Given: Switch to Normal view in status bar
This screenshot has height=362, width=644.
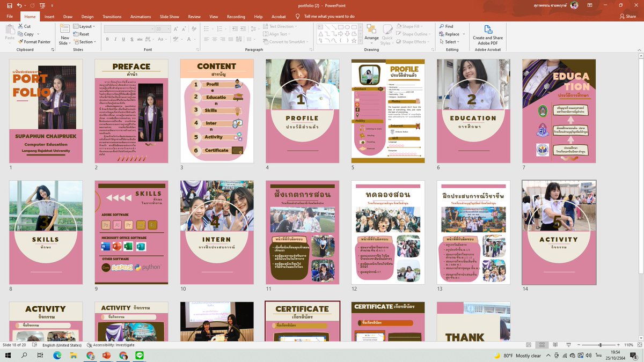Looking at the screenshot, I should [529, 345].
